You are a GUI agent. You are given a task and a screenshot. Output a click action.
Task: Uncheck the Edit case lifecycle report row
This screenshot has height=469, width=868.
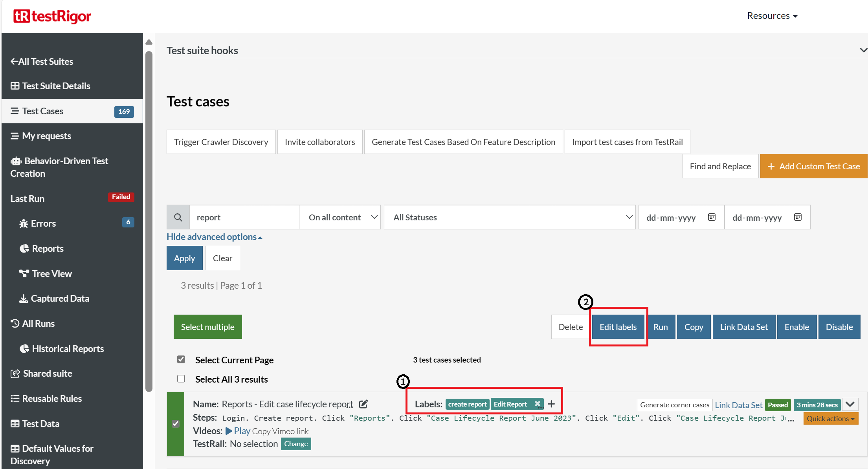point(176,424)
